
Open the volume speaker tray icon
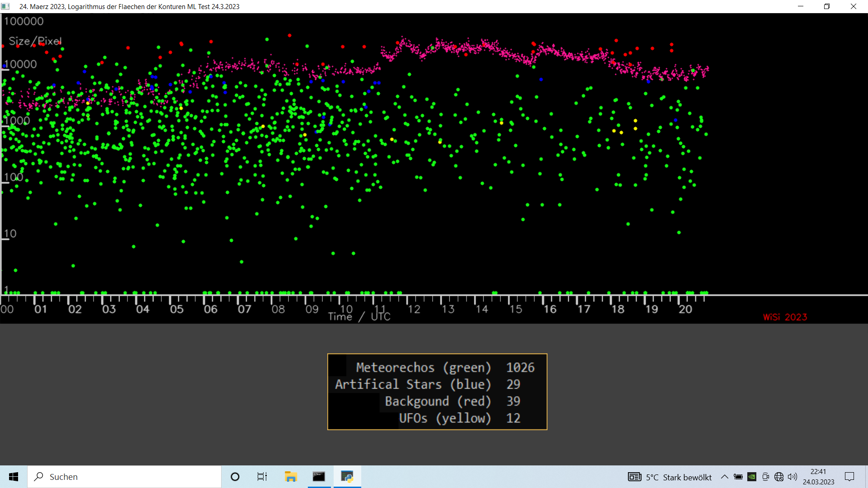point(792,477)
